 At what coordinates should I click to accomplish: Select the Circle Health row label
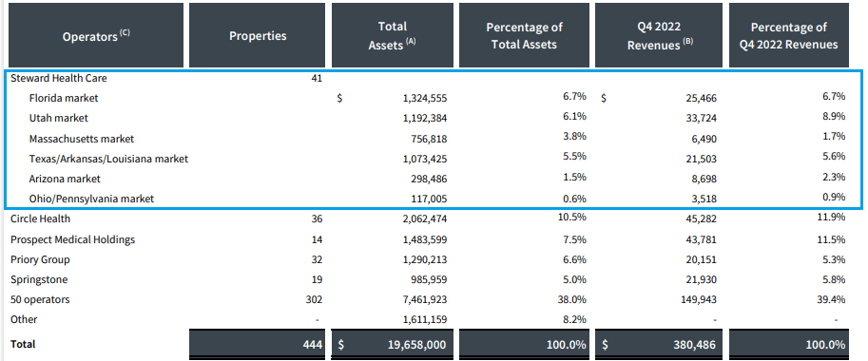pyautogui.click(x=41, y=218)
